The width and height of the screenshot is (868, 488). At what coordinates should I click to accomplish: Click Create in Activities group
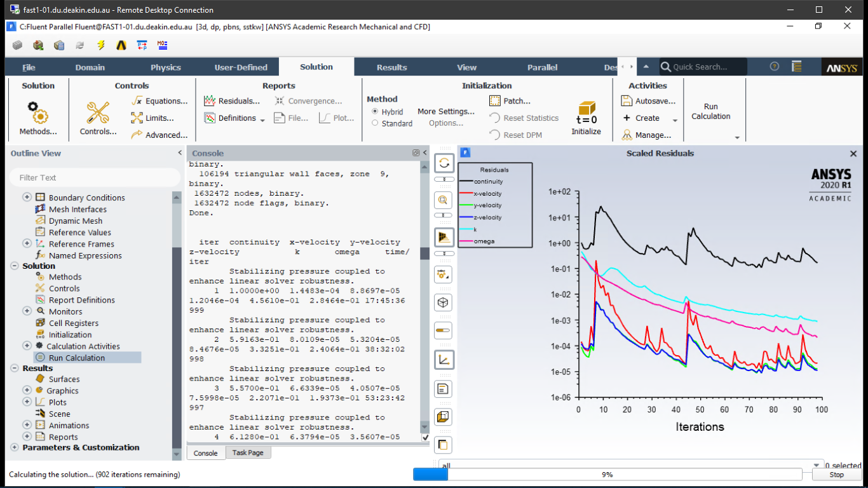point(641,118)
